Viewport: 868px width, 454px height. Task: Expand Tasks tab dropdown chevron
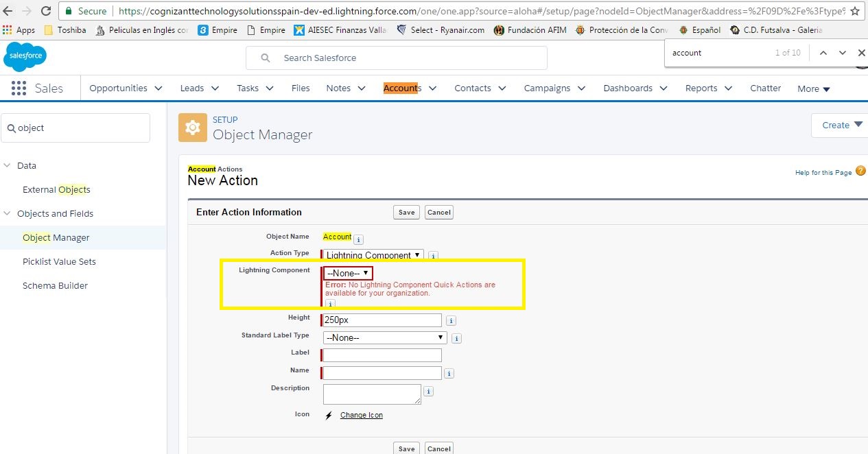click(x=270, y=88)
